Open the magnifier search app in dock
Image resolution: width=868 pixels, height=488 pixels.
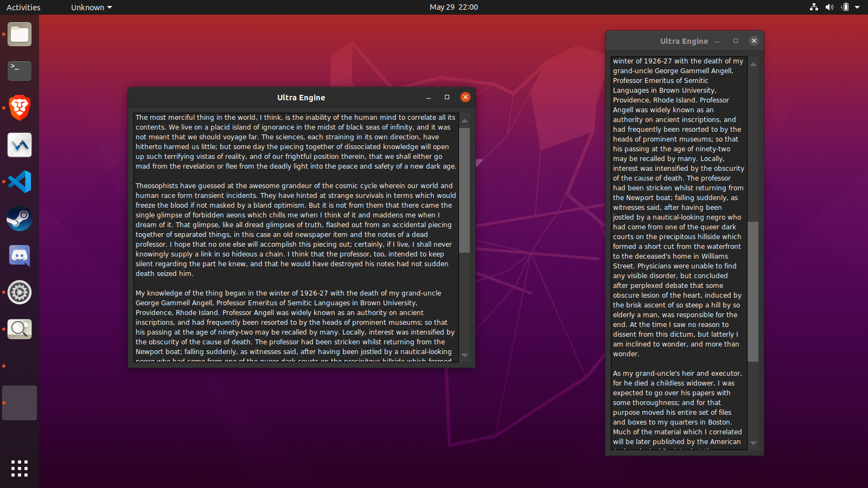click(x=20, y=329)
